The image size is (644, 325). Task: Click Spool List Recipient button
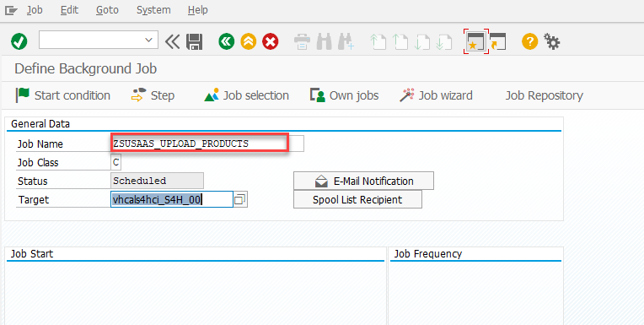(357, 199)
